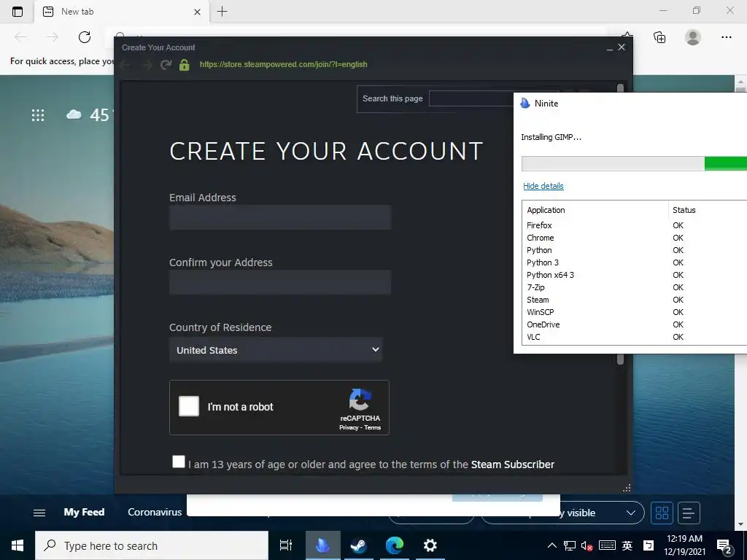Select the 7-Zip row in Ninite
Viewport: 747px width, 560px height.
[x=635, y=287]
